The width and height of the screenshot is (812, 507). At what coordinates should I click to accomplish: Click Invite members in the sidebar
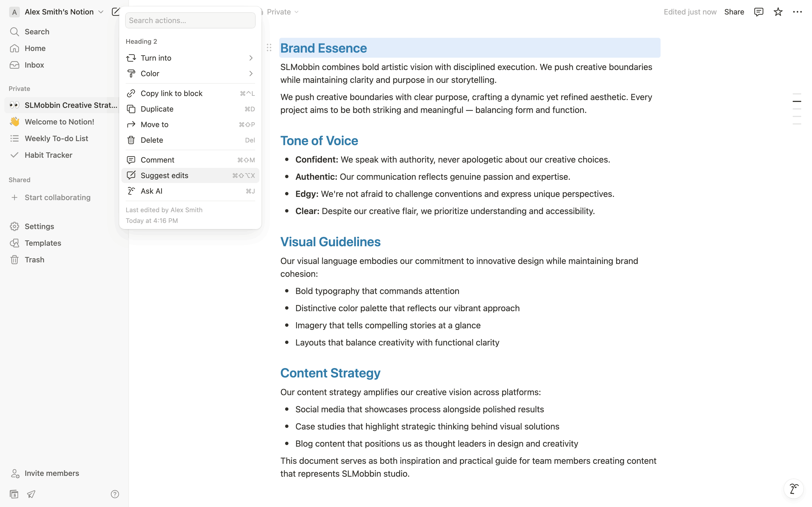click(52, 473)
